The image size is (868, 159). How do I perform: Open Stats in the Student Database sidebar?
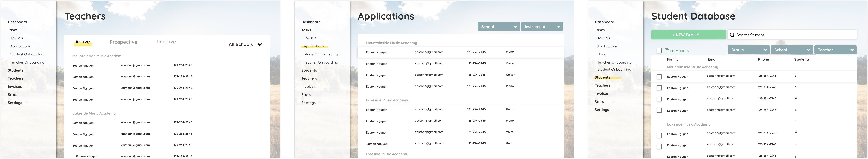coord(599,102)
